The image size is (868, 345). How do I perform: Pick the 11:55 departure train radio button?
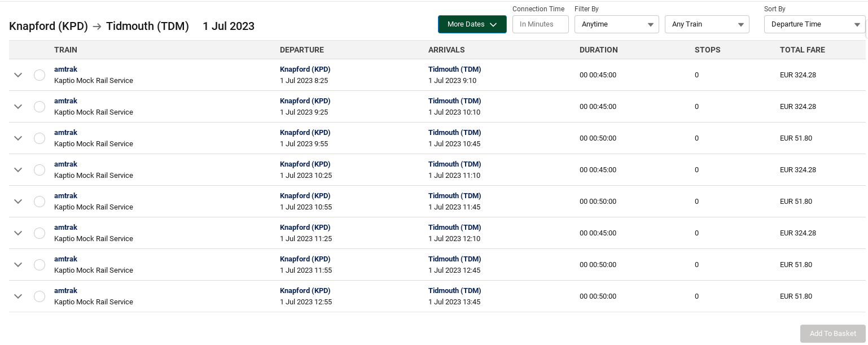[40, 265]
